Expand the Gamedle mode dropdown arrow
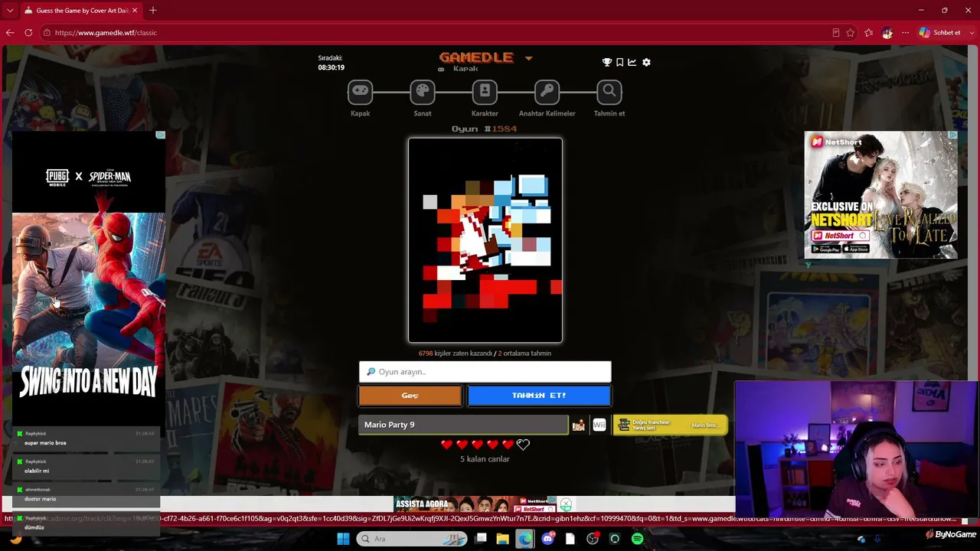The image size is (980, 551). click(x=528, y=58)
